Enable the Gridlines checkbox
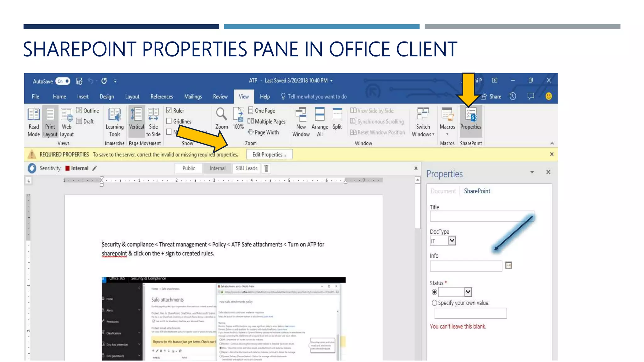This screenshot has height=362, width=644. [169, 121]
